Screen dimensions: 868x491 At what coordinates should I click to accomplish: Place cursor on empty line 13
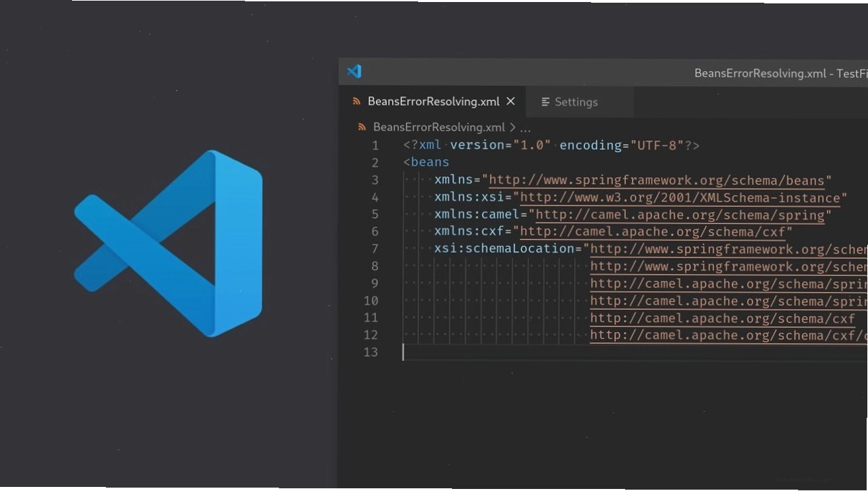coord(635,352)
